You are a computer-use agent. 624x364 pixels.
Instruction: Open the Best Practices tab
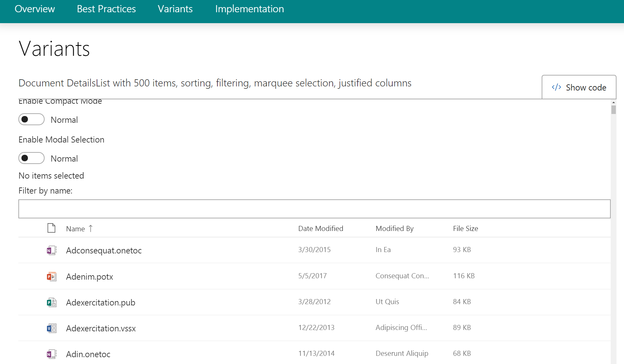[106, 9]
